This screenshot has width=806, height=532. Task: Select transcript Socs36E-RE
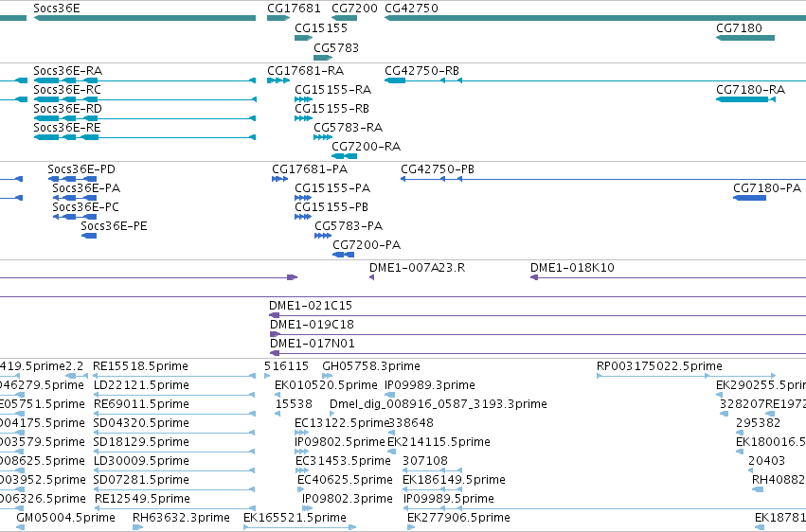[145, 137]
